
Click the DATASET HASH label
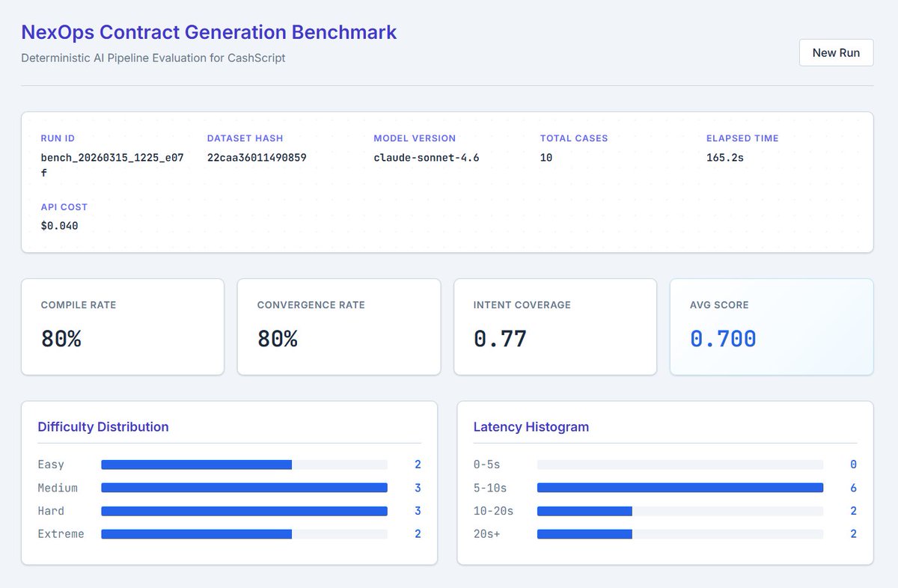pos(245,138)
